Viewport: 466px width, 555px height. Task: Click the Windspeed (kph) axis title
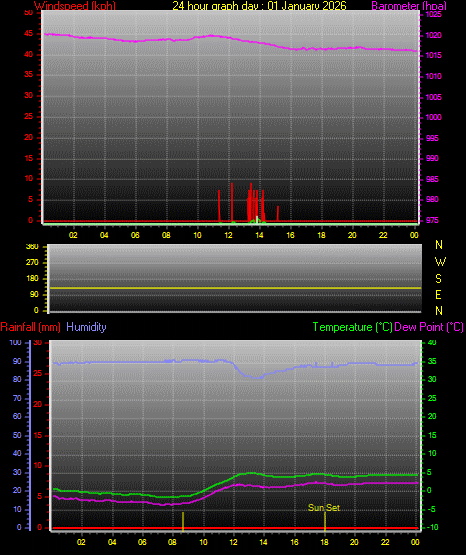75,6
